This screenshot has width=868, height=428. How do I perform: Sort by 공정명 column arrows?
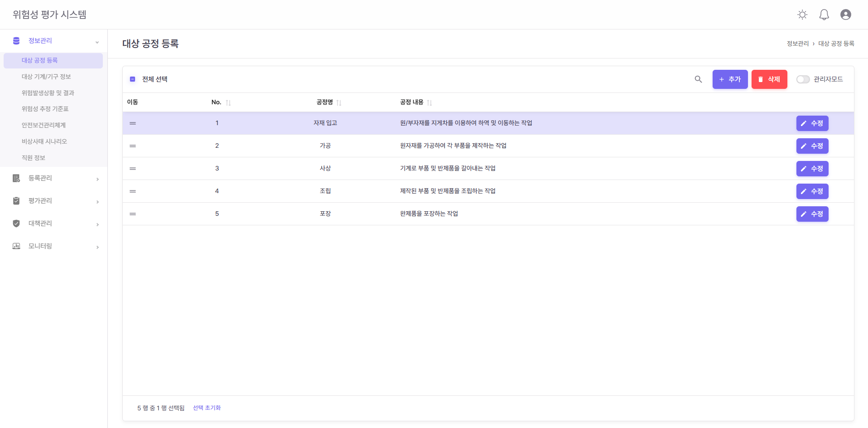point(339,103)
